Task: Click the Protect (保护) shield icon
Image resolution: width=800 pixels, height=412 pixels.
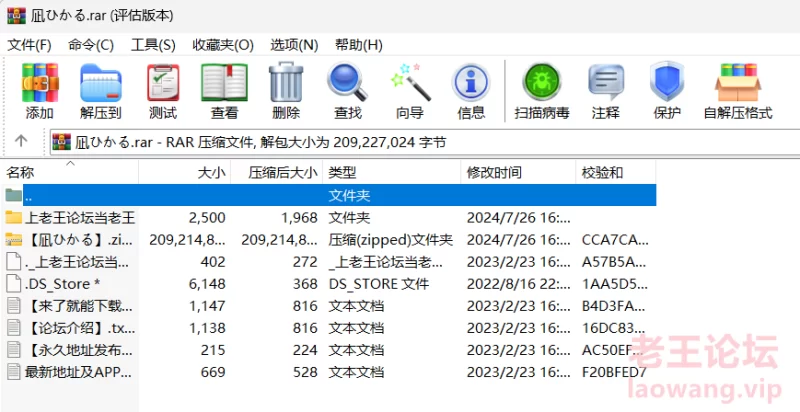Action: (667, 83)
